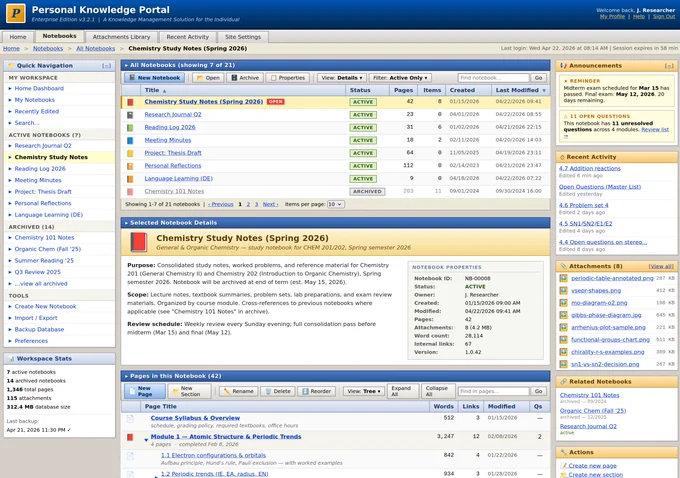This screenshot has width=680, height=478.
Task: Click the Personal Knowledge Portal logo icon
Action: click(x=16, y=13)
